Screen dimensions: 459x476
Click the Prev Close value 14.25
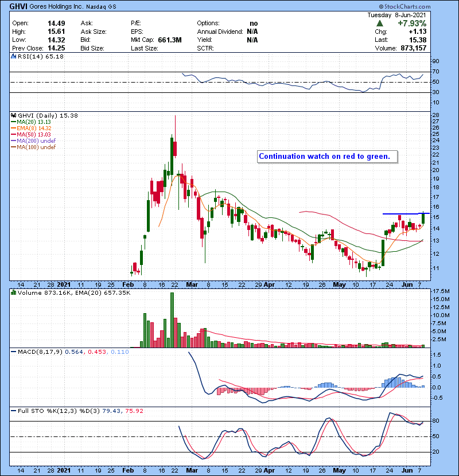pos(56,48)
